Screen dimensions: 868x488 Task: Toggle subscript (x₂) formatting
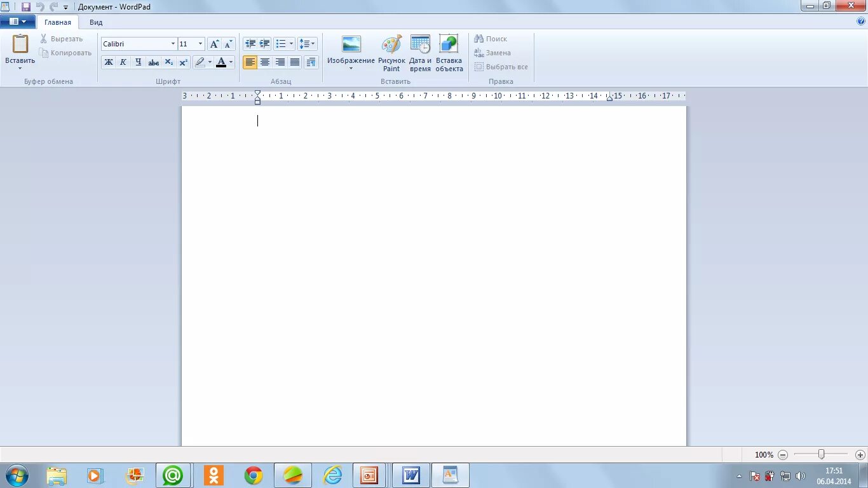tap(168, 62)
